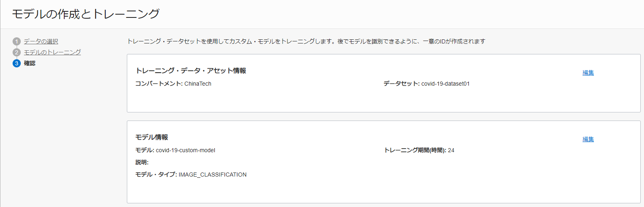Image resolution: width=644 pixels, height=207 pixels.
Task: Click the training description sentence at top
Action: click(306, 41)
